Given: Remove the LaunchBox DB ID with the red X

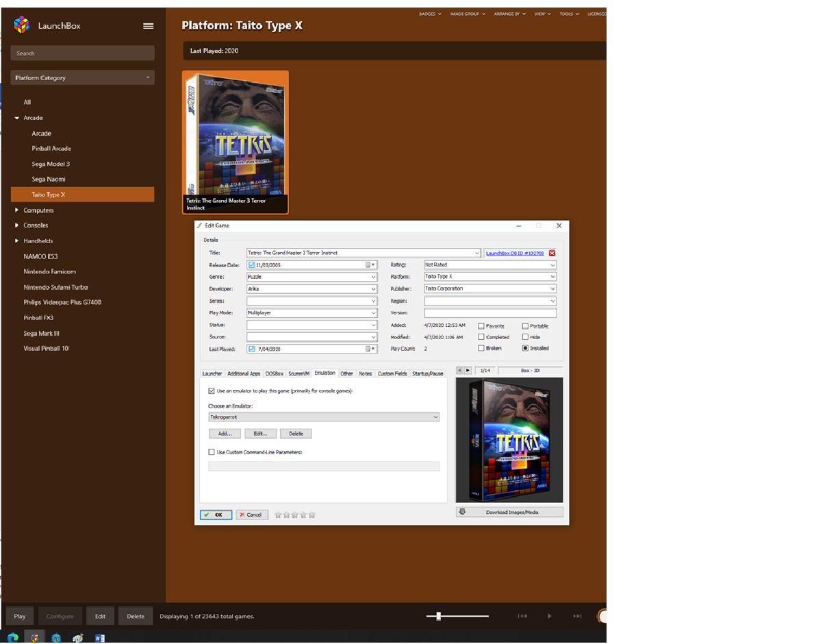Looking at the screenshot, I should click(552, 253).
